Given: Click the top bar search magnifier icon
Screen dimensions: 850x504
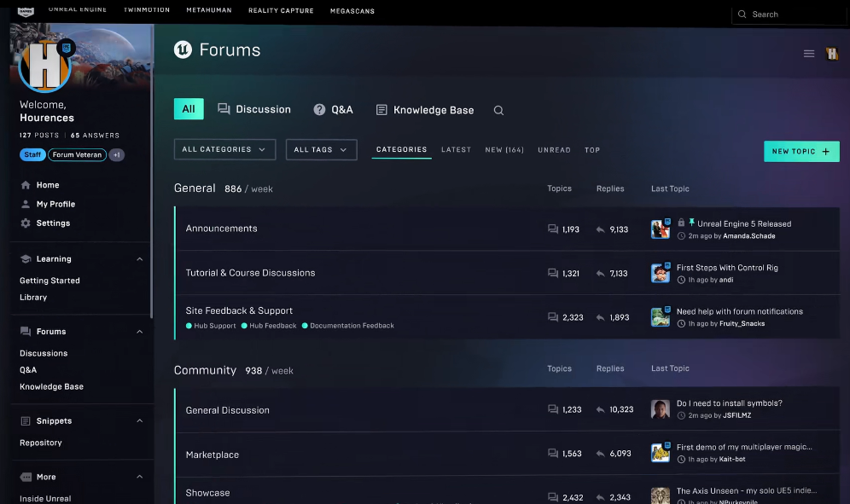Looking at the screenshot, I should [x=742, y=14].
